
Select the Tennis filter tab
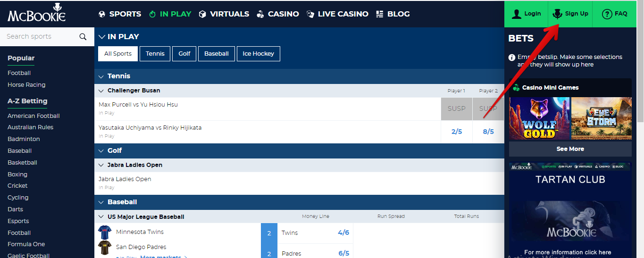click(x=155, y=54)
